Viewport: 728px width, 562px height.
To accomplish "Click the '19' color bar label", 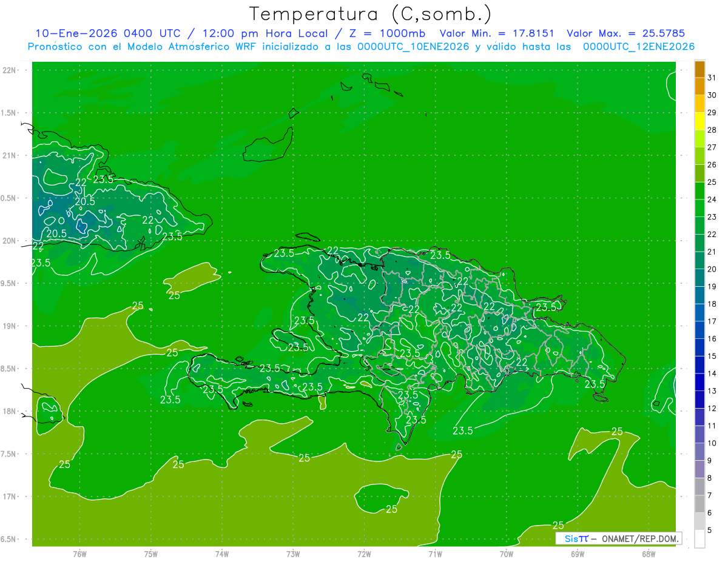I will click(x=712, y=287).
